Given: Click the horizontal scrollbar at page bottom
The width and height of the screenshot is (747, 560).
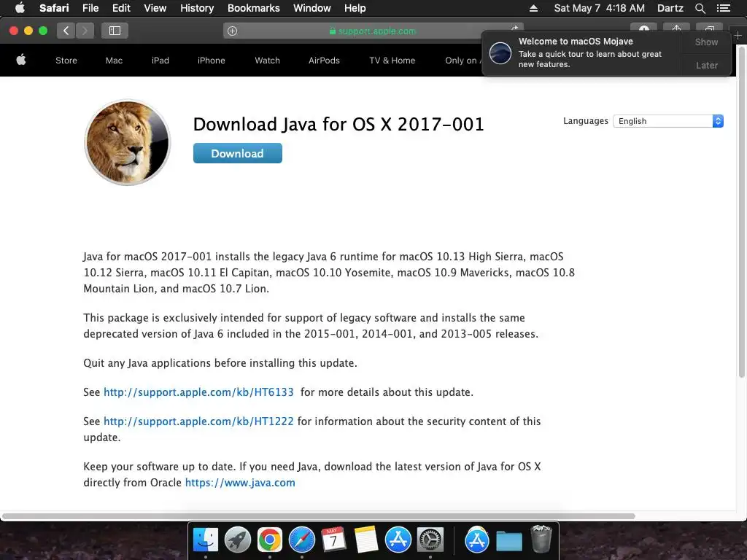Looking at the screenshot, I should pos(319,516).
